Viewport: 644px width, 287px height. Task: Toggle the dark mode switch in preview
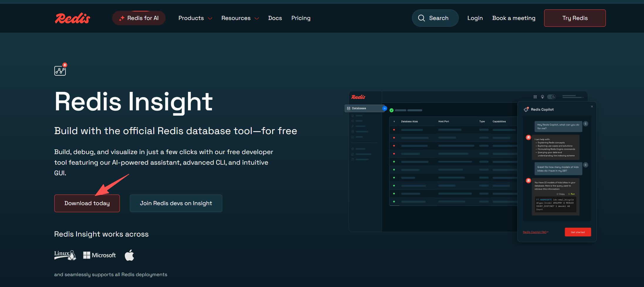(x=551, y=97)
